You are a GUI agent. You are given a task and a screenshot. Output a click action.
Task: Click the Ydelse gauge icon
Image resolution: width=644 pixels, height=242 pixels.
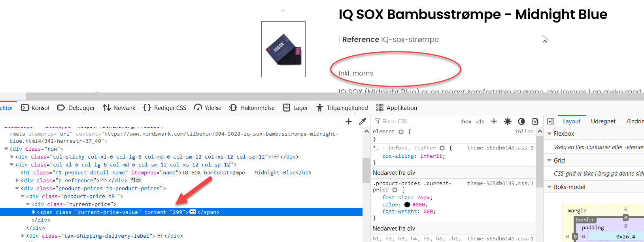pos(198,108)
